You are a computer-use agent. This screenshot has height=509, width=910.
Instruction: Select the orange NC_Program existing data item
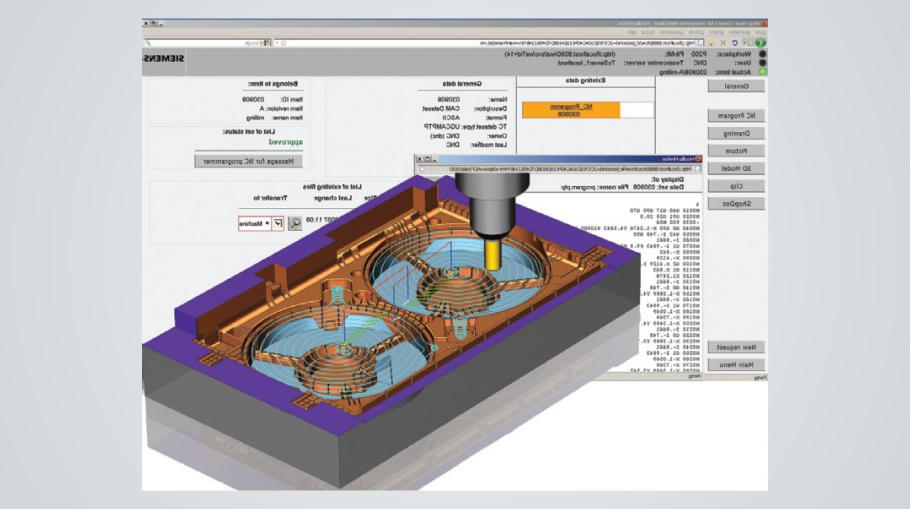571,110
